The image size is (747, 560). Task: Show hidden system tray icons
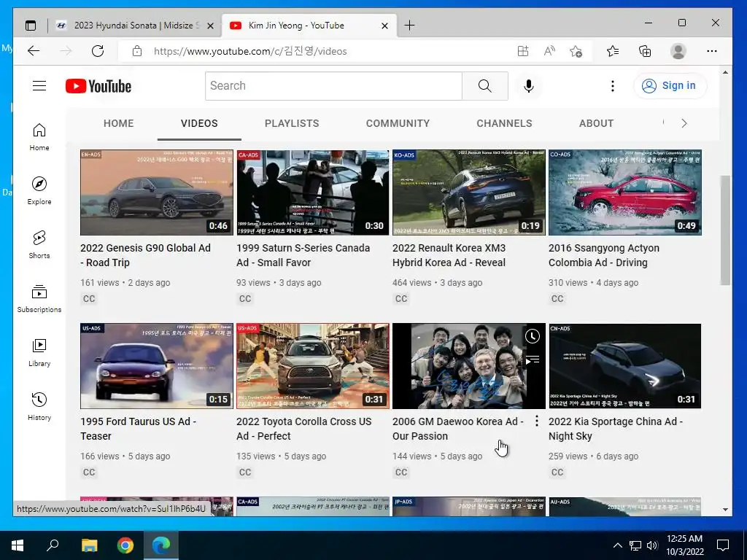tap(617, 545)
